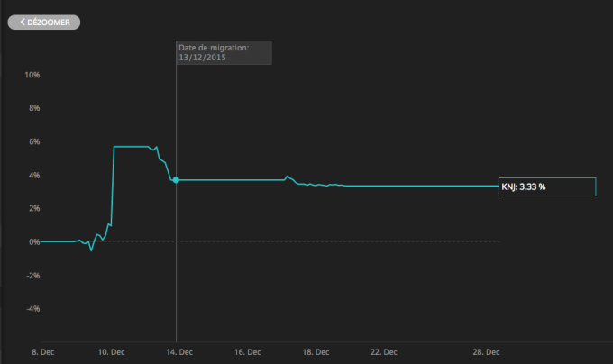613x364 pixels.
Task: Click the 8. Dec axis label
Action: 43,352
